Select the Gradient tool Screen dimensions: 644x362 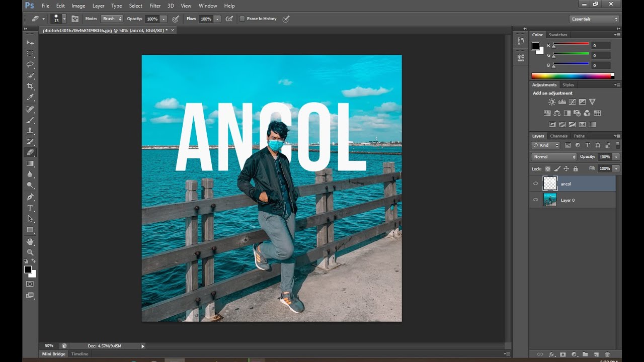30,163
